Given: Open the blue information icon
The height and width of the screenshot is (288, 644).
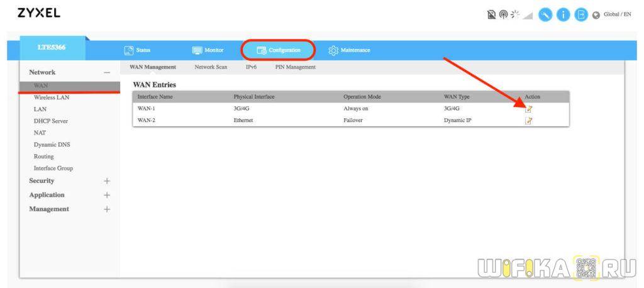Looking at the screenshot, I should tap(563, 15).
